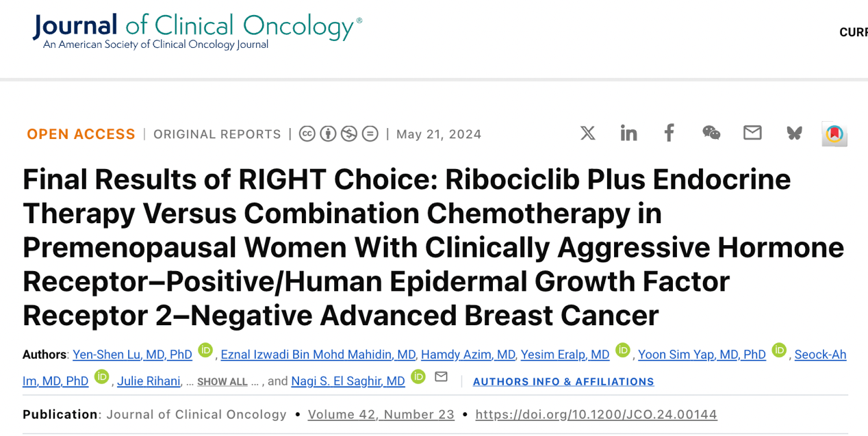Open Journal of Clinical Oncology home logo
This screenshot has width=868, height=436.
pos(197,31)
